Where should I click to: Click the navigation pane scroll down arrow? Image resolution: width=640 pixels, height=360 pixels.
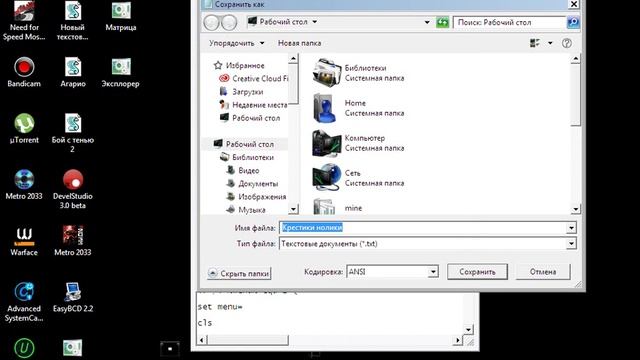coord(293,209)
